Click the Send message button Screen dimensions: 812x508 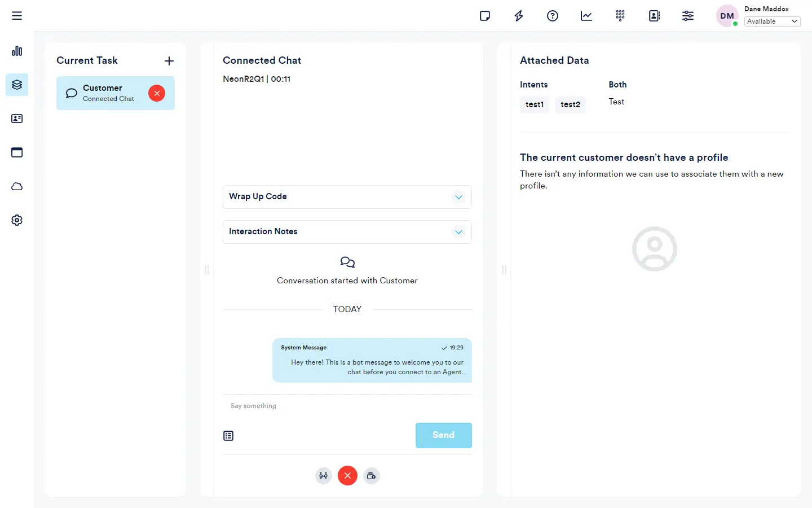443,435
